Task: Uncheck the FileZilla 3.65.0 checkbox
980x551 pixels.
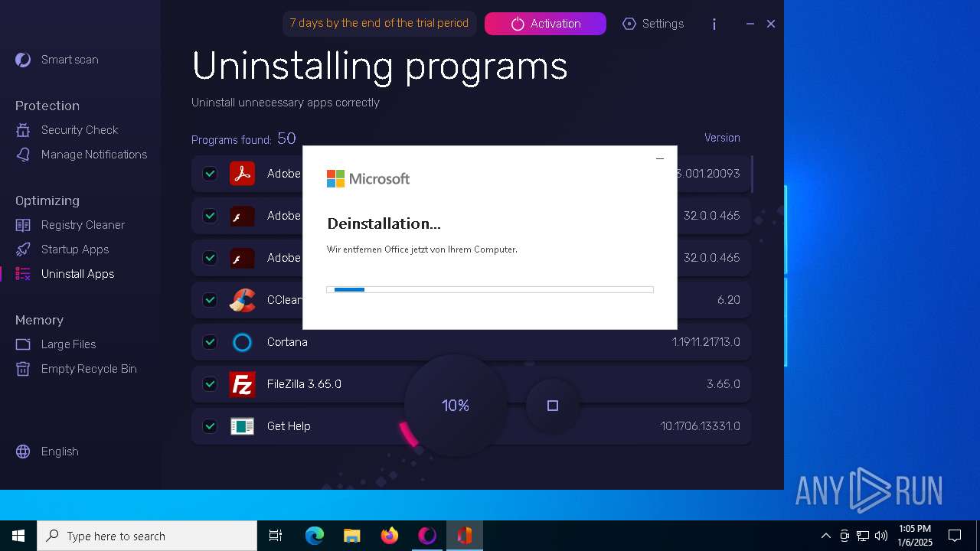Action: [210, 384]
